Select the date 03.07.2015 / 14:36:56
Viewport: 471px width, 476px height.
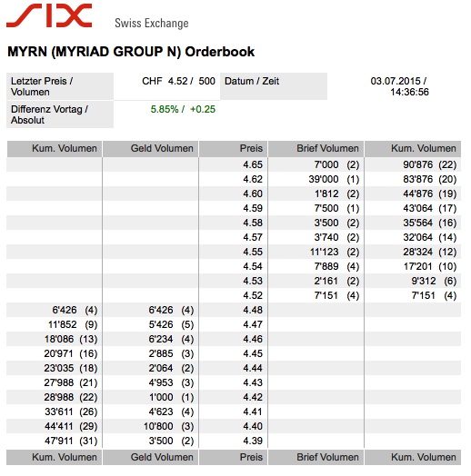pos(399,86)
